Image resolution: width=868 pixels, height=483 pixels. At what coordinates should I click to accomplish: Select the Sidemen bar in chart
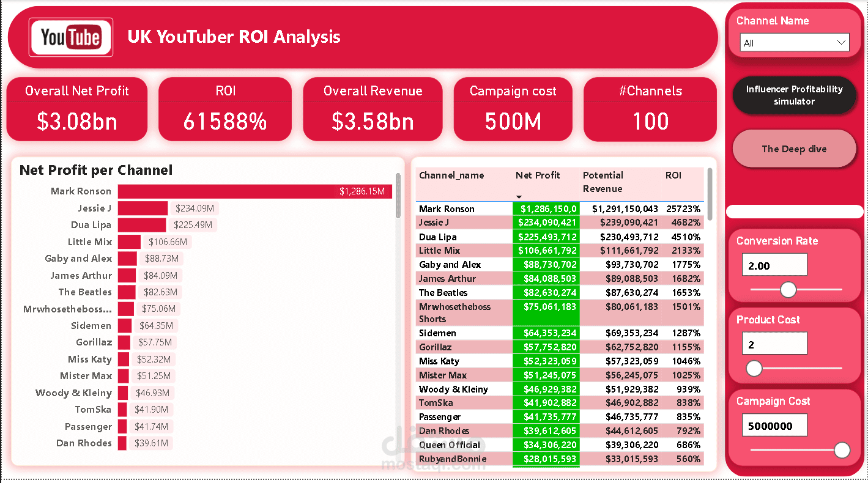point(125,326)
